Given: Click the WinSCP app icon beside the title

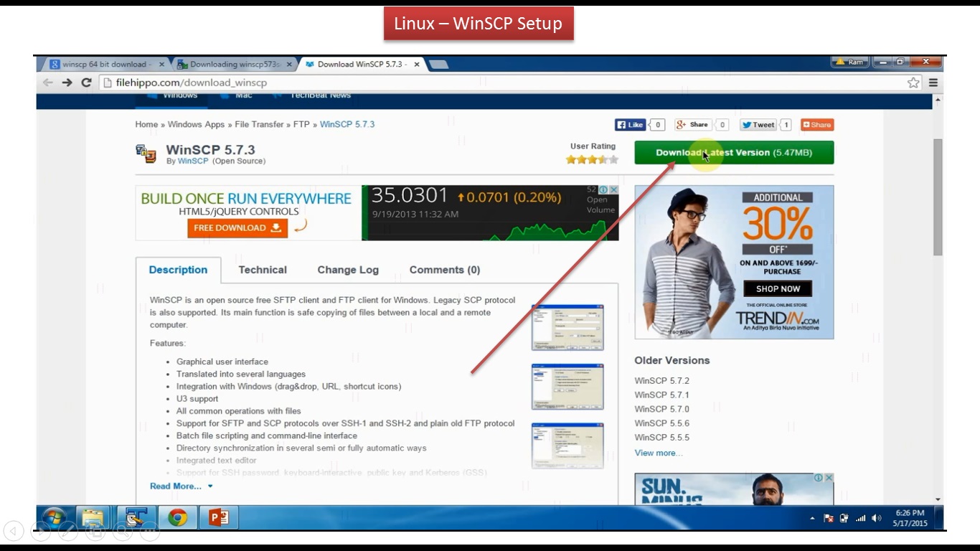Looking at the screenshot, I should (x=146, y=154).
